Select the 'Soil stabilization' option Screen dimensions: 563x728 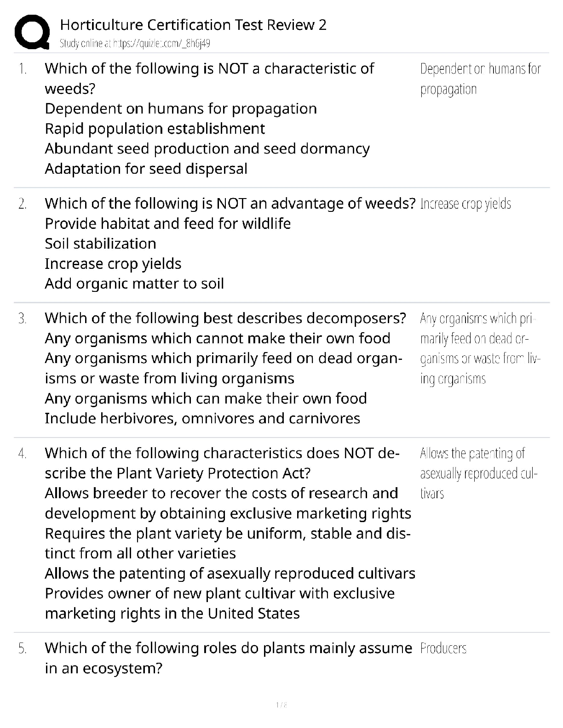click(100, 244)
